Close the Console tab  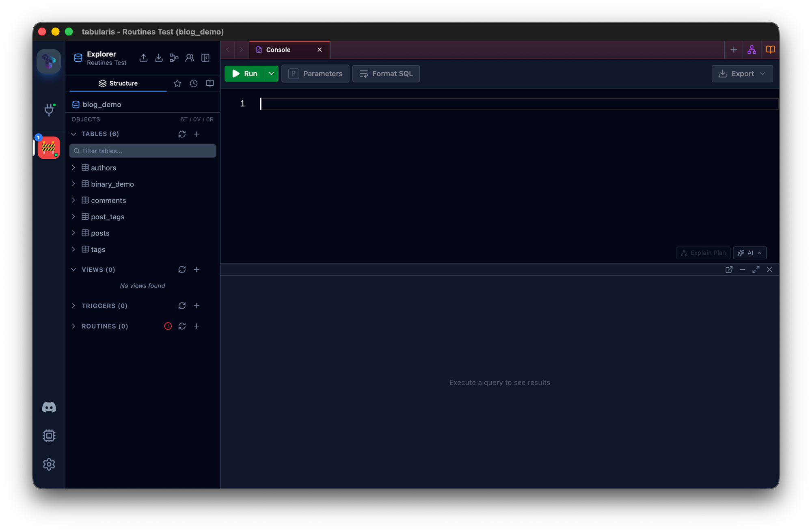[320, 50]
